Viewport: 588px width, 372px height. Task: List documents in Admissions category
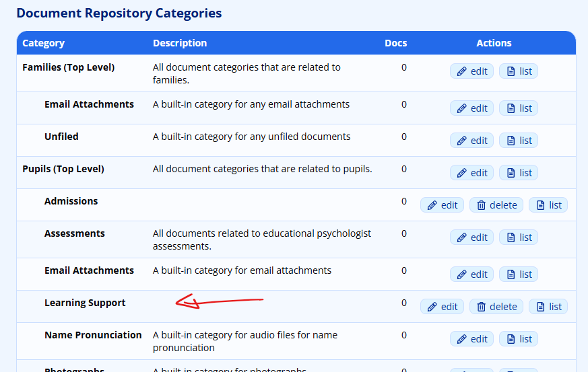[x=548, y=205]
